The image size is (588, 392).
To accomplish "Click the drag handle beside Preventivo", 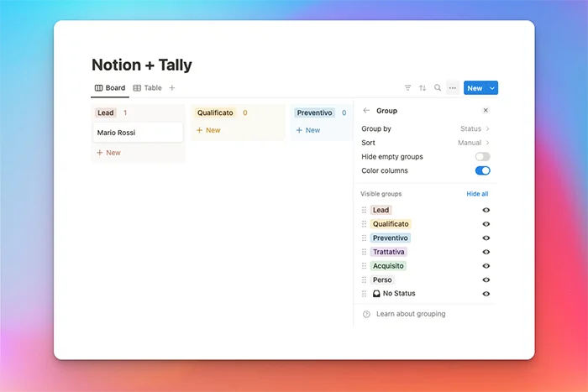I will pyautogui.click(x=364, y=238).
